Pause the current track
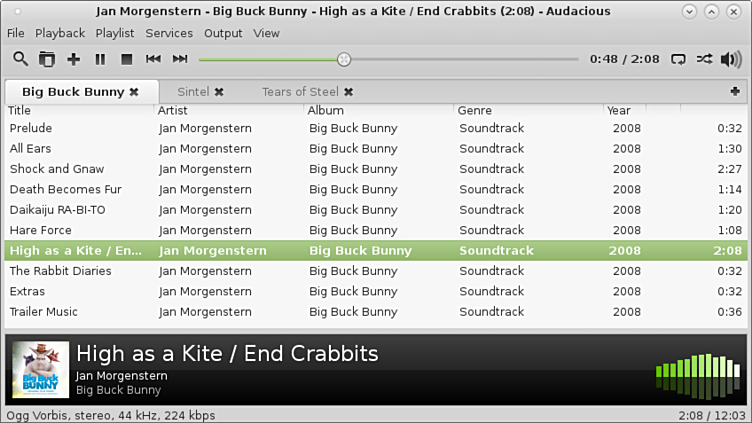This screenshot has height=423, width=752. click(x=100, y=59)
